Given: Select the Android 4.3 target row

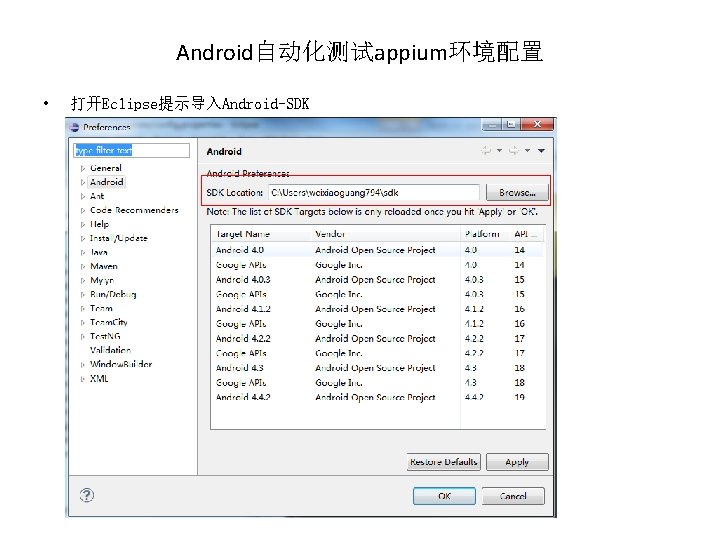Looking at the screenshot, I should click(377, 367).
